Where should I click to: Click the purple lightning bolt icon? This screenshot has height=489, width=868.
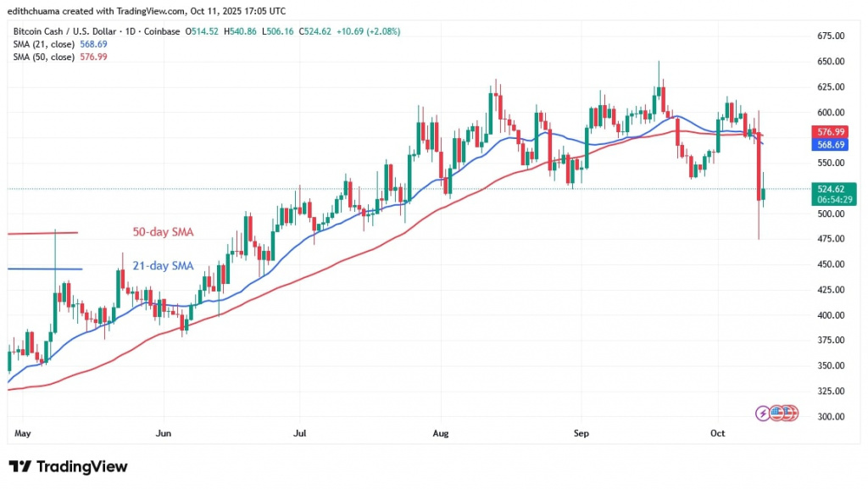[x=765, y=413]
